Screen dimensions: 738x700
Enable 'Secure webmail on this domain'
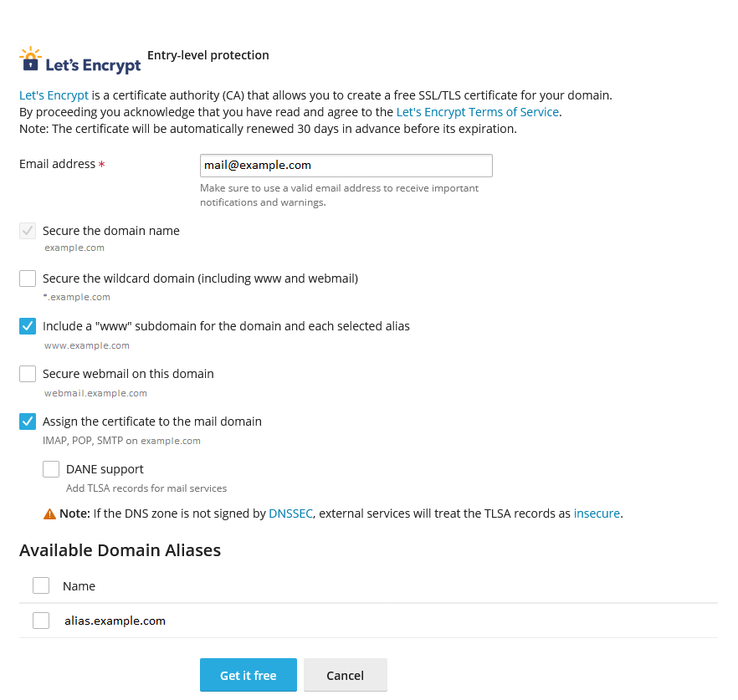coord(27,373)
